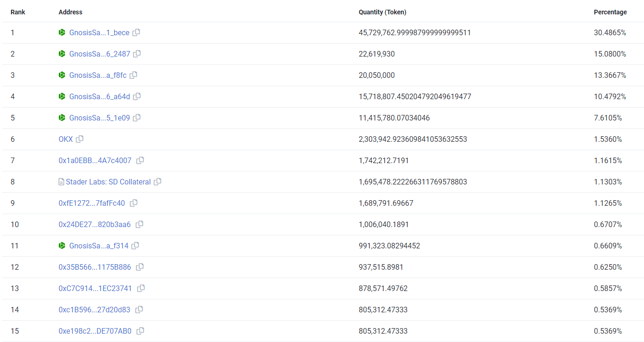Click contract document icon beside Stader Labs
The image size is (644, 342).
click(x=62, y=182)
